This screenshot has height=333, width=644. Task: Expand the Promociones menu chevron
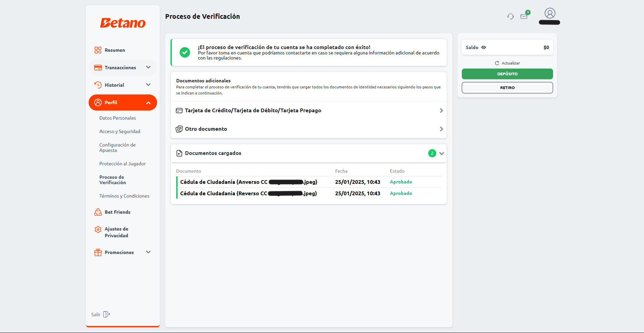pos(148,252)
